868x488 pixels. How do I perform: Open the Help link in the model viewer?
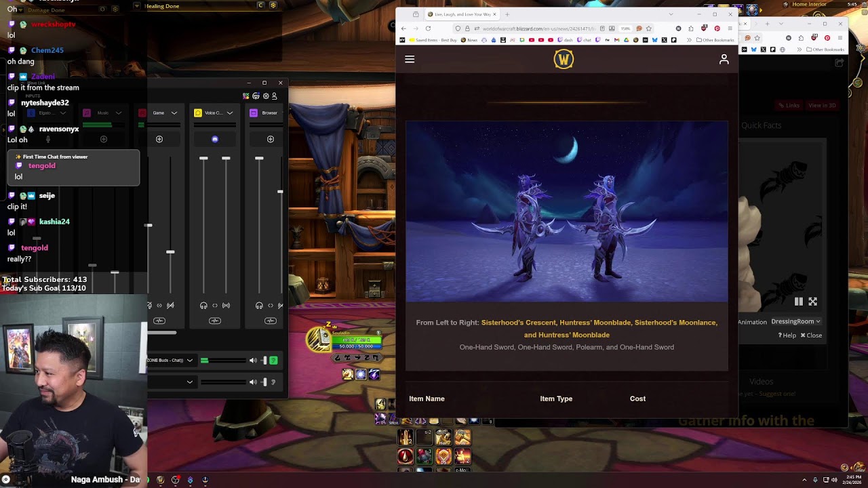coord(787,335)
